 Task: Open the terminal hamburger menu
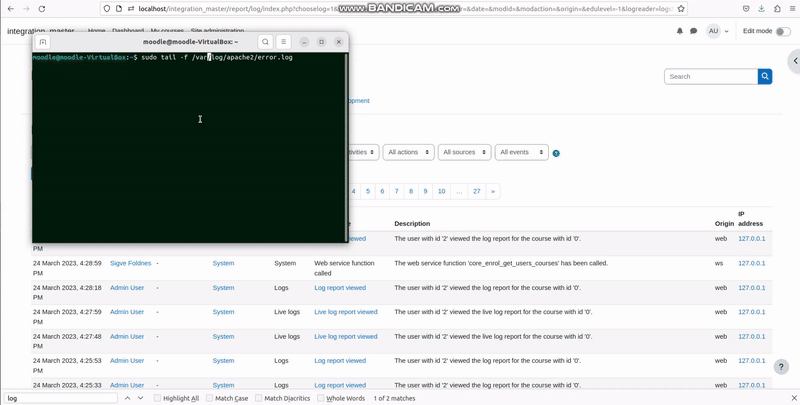(x=283, y=42)
